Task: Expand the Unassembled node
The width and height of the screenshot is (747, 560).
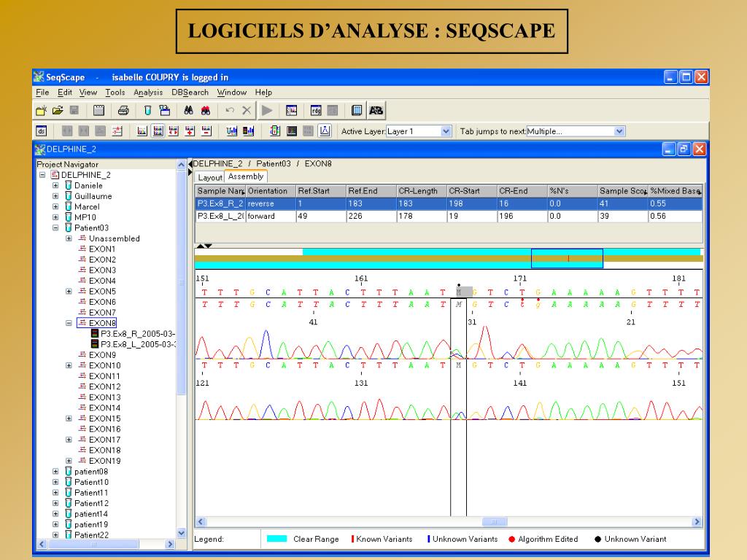Action: pos(69,238)
